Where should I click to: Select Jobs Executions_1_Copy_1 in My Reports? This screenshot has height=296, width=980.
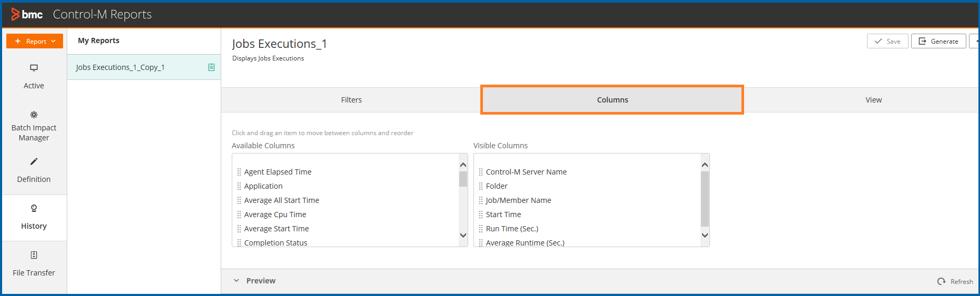[x=120, y=67]
